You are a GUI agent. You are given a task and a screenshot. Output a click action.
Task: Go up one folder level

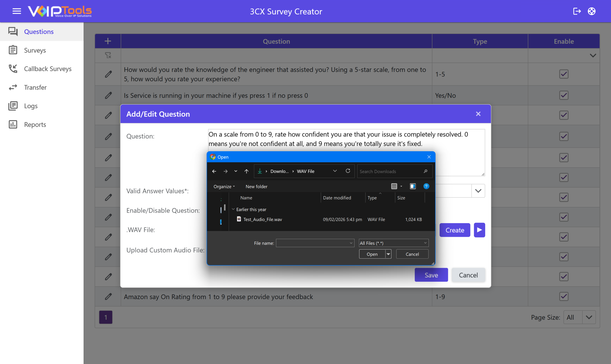click(246, 171)
